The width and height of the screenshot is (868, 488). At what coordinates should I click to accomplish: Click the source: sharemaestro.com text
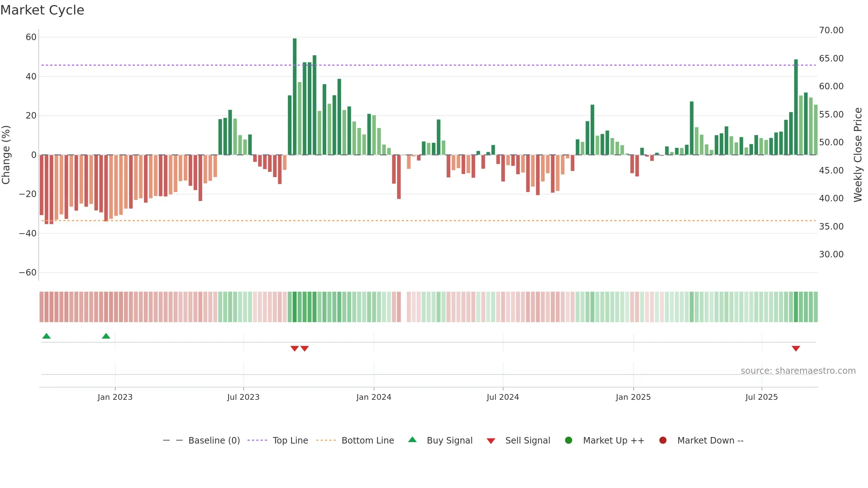(x=798, y=371)
